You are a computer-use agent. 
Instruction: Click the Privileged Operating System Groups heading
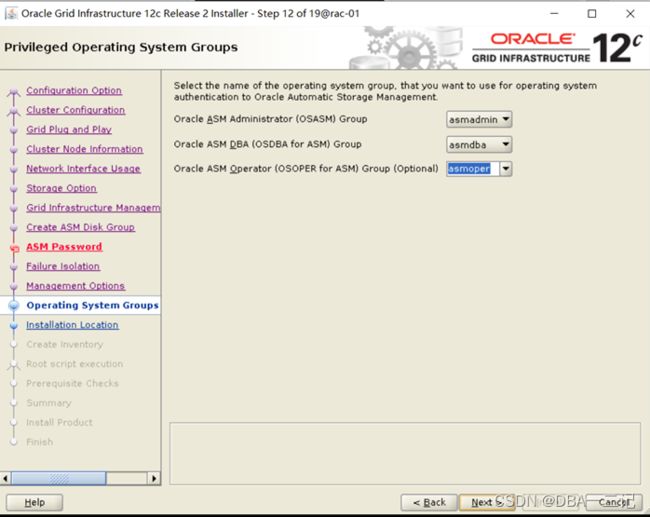(x=121, y=47)
